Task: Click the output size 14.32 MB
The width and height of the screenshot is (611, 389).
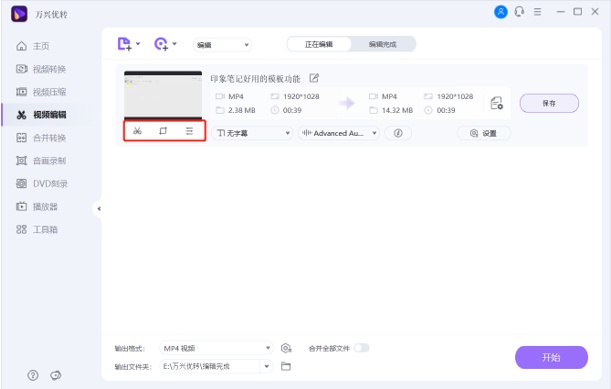Action: [x=397, y=110]
